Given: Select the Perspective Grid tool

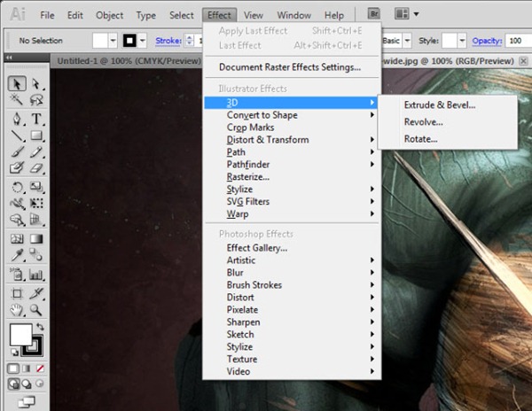Looking at the screenshot, I should tap(36, 219).
